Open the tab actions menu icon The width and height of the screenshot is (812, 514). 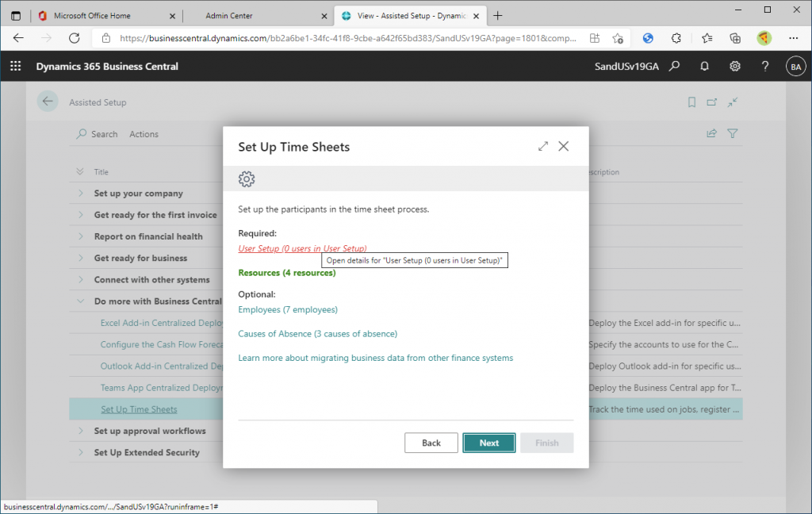(16, 16)
